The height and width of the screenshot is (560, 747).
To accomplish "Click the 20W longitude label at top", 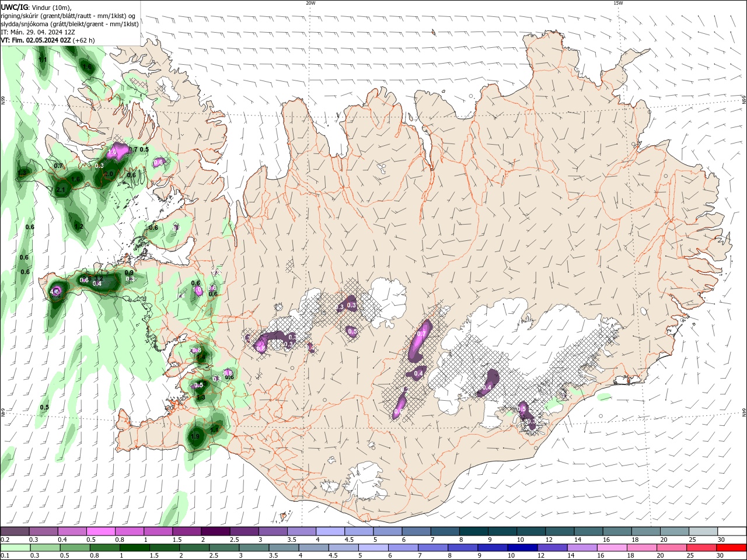I will click(x=310, y=3).
